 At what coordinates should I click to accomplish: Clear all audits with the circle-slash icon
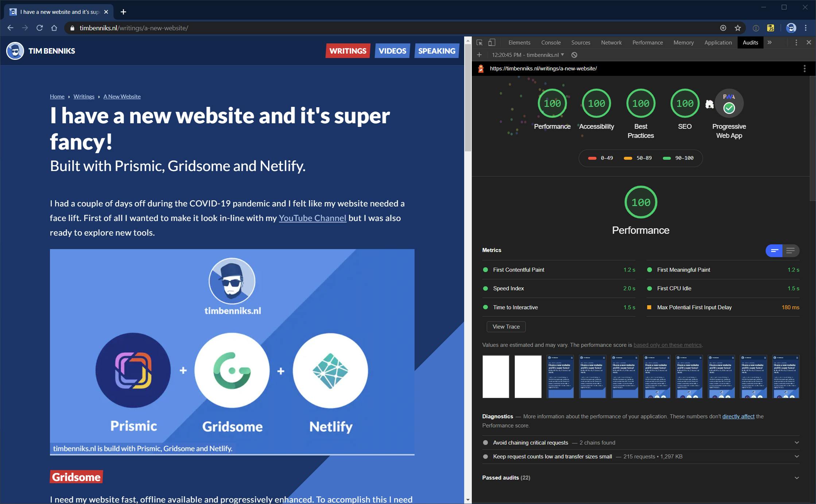tap(574, 55)
